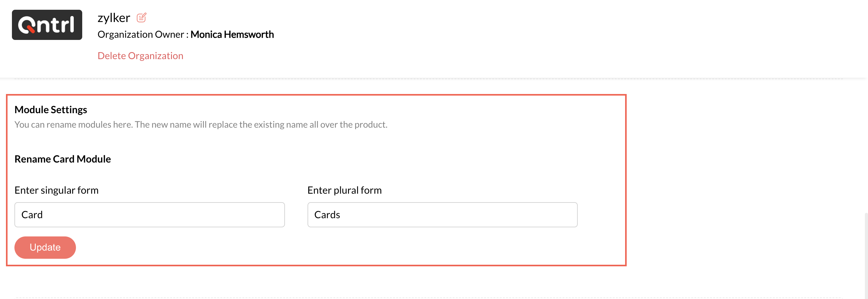The image size is (868, 299).
Task: Click the dashed divider at page bottom
Action: 428,298
